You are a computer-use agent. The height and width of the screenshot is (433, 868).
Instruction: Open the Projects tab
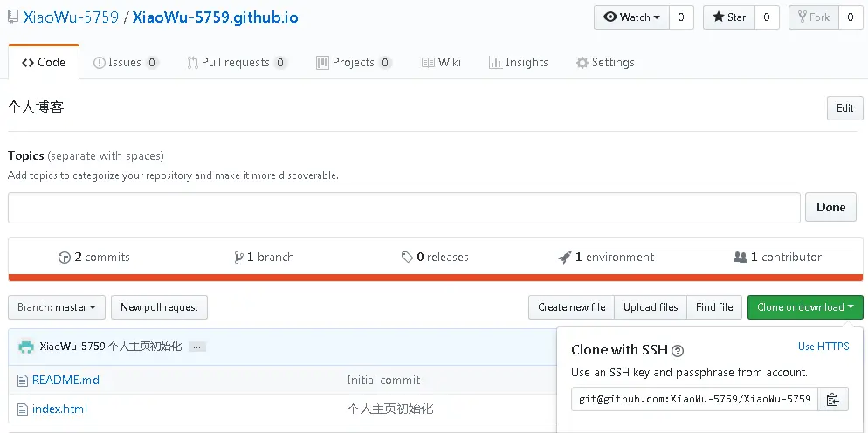354,63
